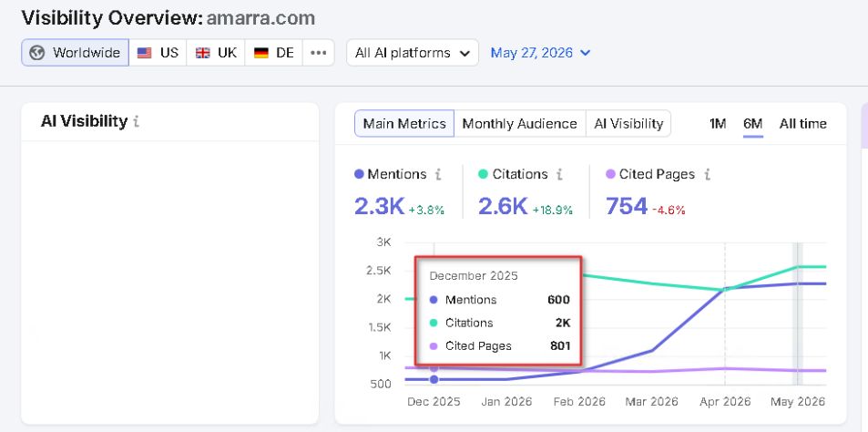This screenshot has width=868, height=432.
Task: Click the chevron beside May 27, 2026
Action: tap(585, 53)
